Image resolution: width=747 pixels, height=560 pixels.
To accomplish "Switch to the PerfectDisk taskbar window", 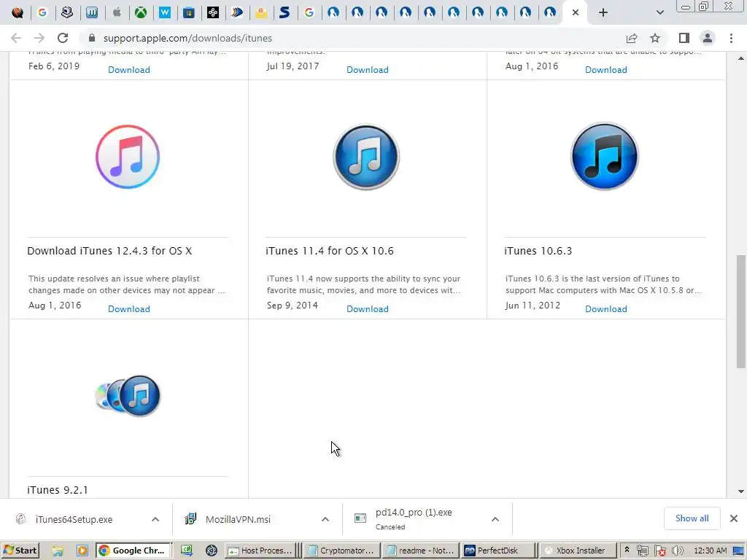I will [x=498, y=551].
